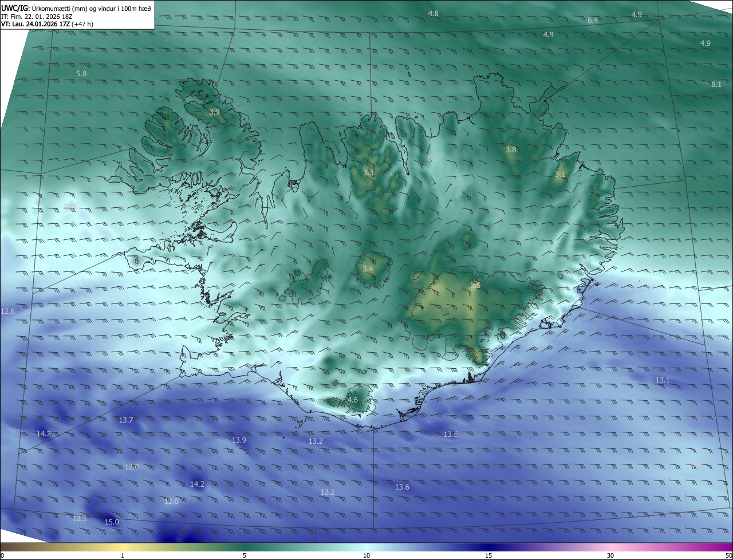Click the 3.3 value in north Iceland
The width and height of the screenshot is (733, 560).
[x=368, y=172]
